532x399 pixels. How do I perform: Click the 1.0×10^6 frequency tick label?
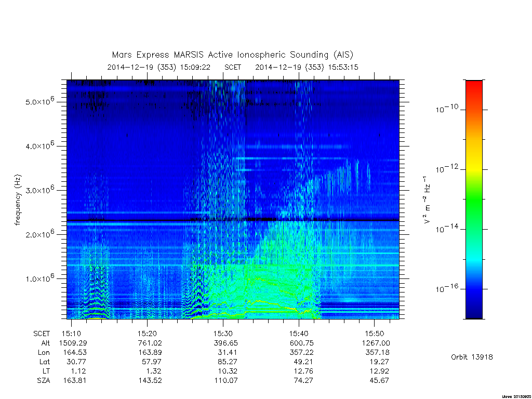coord(39,278)
